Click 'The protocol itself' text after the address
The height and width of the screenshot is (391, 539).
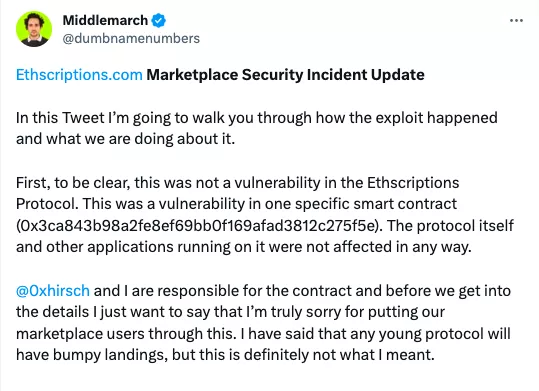coord(450,226)
